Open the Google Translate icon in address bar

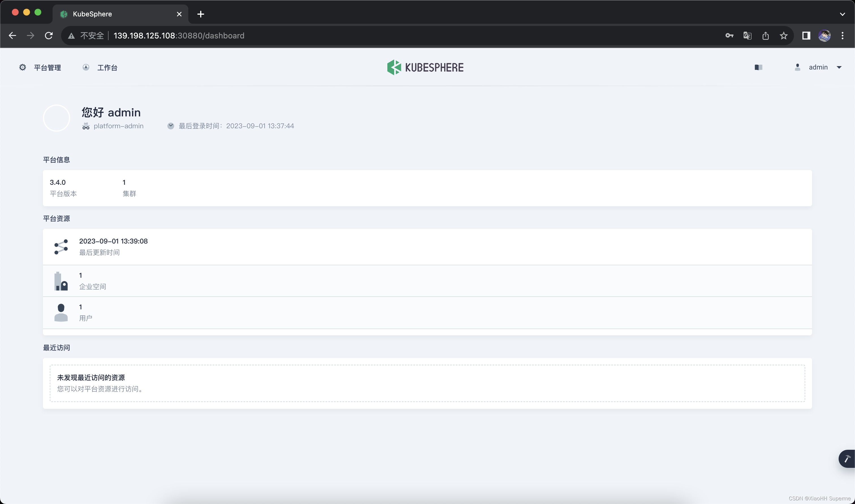click(747, 36)
